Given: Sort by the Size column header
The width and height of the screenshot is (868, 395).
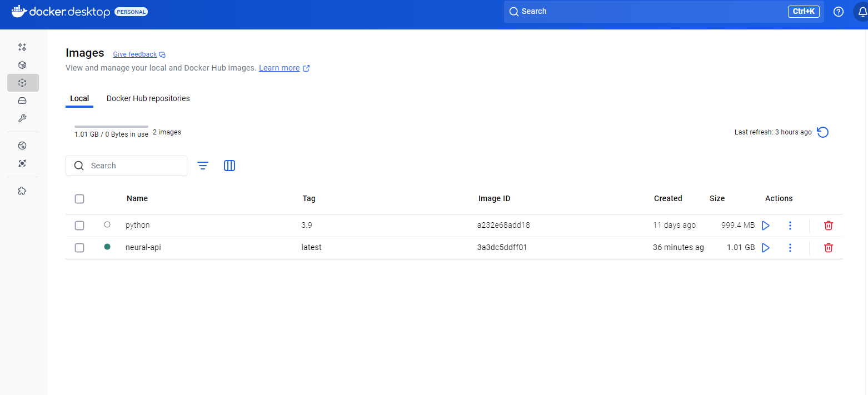Looking at the screenshot, I should click(717, 198).
